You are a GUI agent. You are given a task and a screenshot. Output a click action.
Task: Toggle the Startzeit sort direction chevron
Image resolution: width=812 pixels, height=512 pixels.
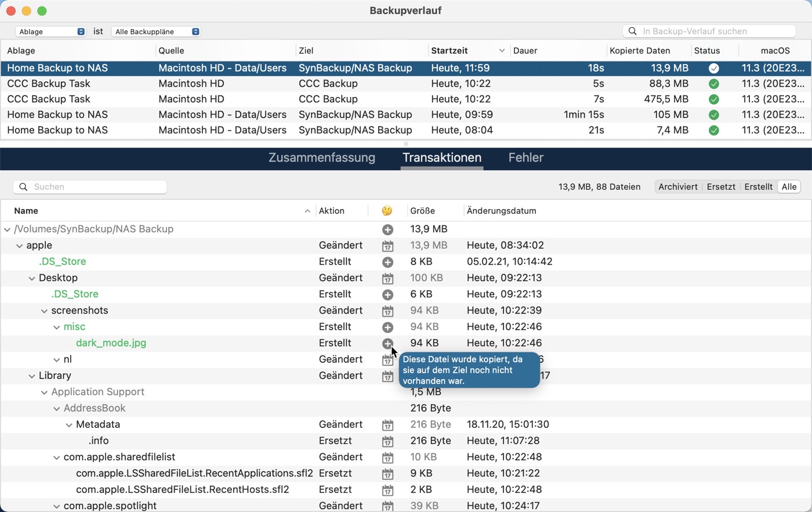pyautogui.click(x=502, y=51)
